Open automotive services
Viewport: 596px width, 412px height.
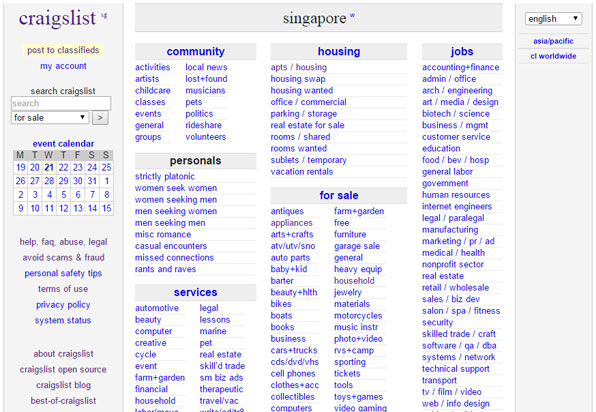157,308
